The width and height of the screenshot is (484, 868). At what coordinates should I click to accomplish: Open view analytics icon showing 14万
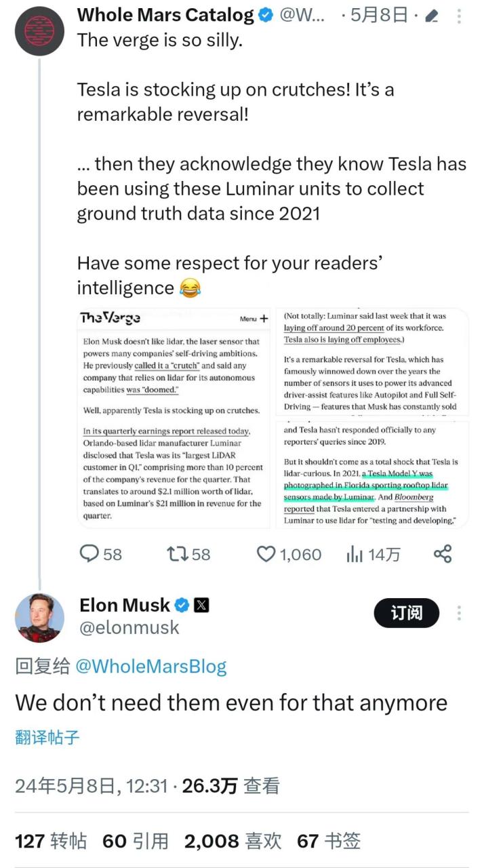(355, 554)
